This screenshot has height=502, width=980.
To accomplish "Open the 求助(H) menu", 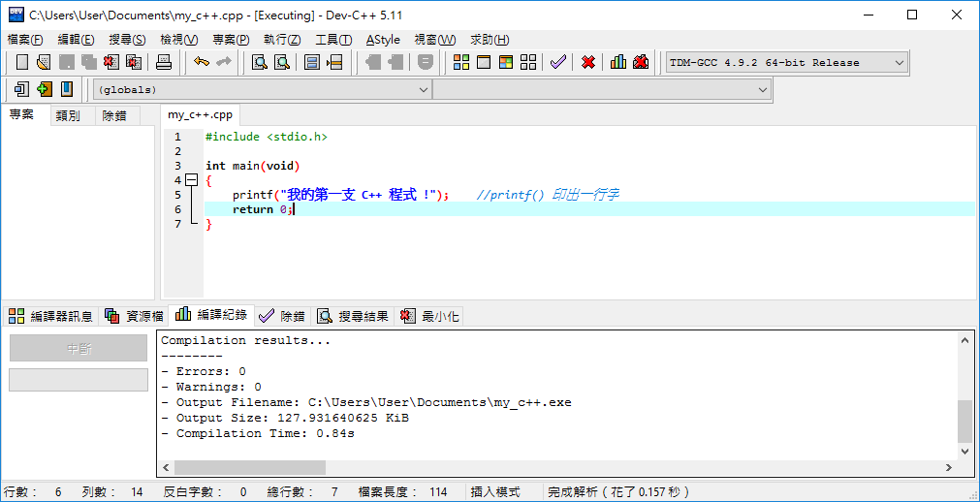I will [x=490, y=40].
